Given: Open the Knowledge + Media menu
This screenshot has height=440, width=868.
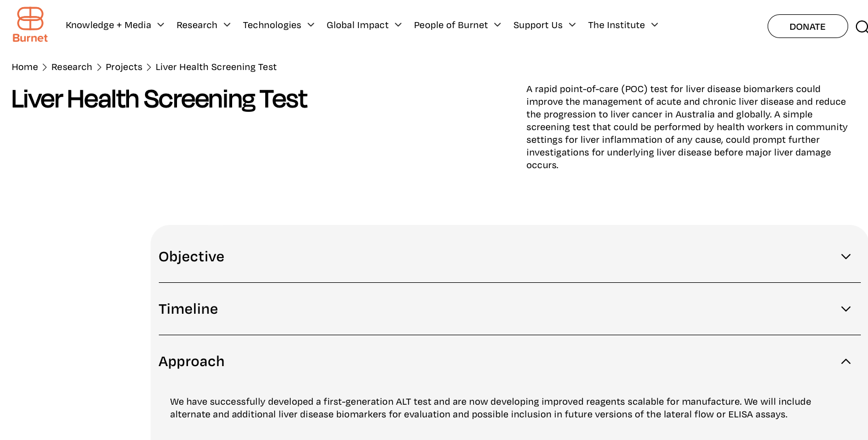Looking at the screenshot, I should tap(109, 25).
